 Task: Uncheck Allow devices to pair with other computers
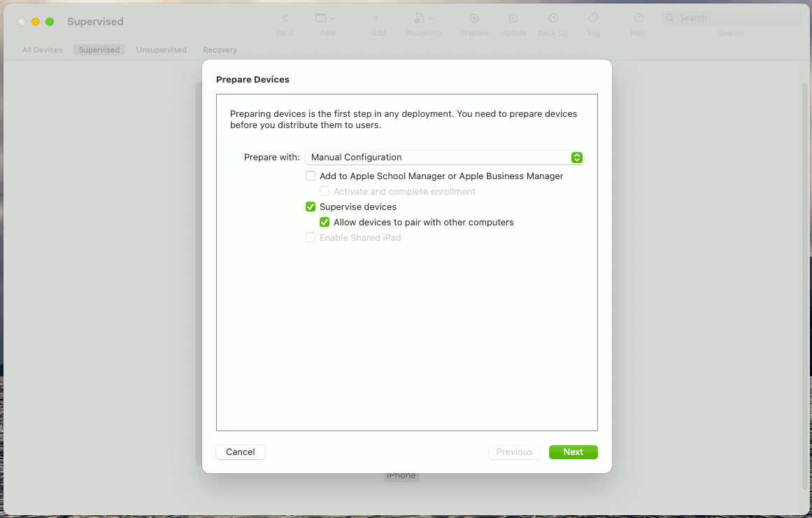point(325,222)
